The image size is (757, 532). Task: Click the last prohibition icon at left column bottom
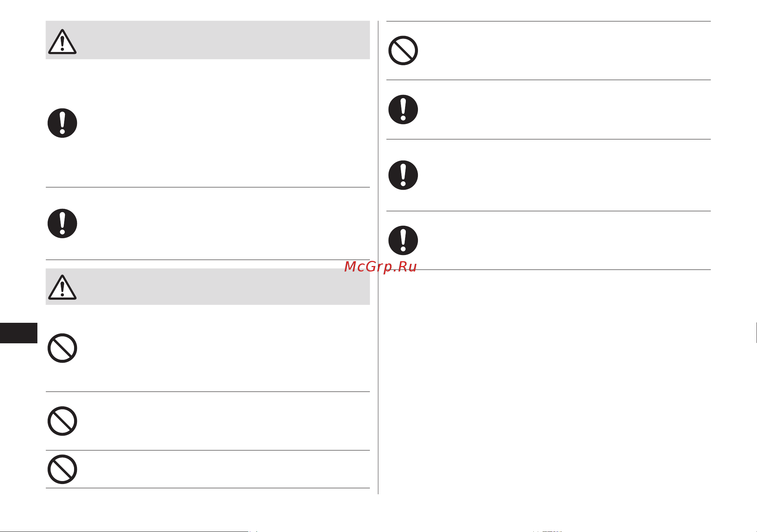pos(62,469)
